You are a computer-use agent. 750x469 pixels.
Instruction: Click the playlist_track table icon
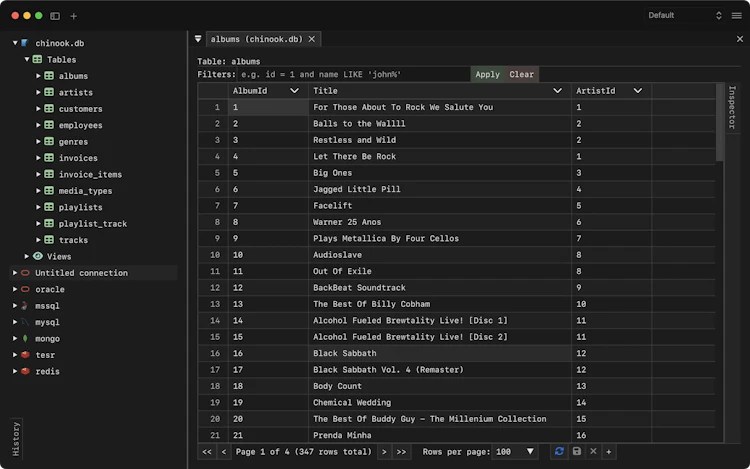pos(49,223)
